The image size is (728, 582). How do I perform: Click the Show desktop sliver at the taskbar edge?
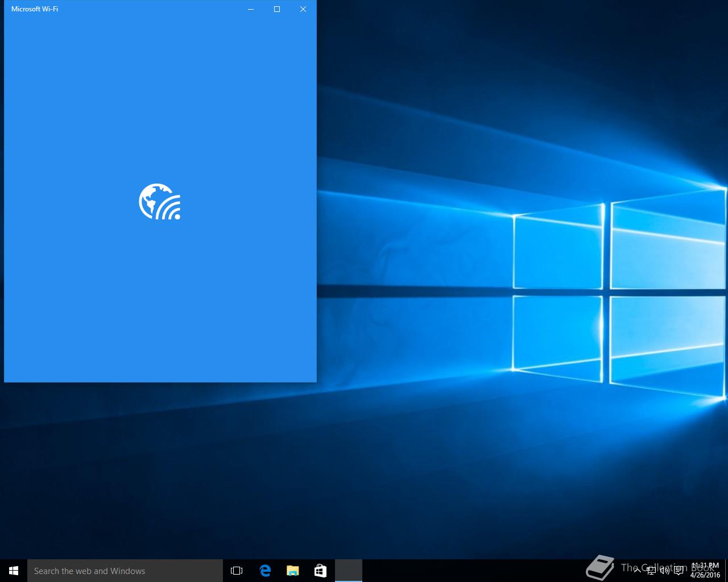(x=726, y=571)
